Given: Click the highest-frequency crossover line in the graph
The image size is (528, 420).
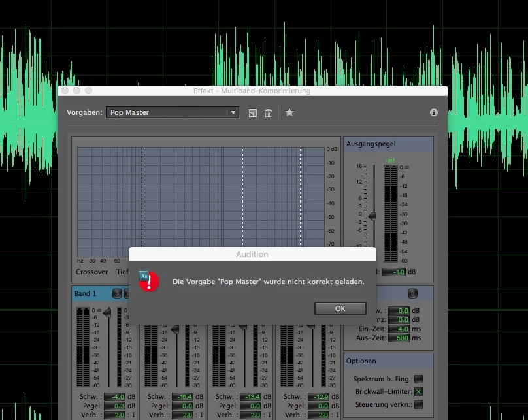Looking at the screenshot, I should tap(301, 197).
